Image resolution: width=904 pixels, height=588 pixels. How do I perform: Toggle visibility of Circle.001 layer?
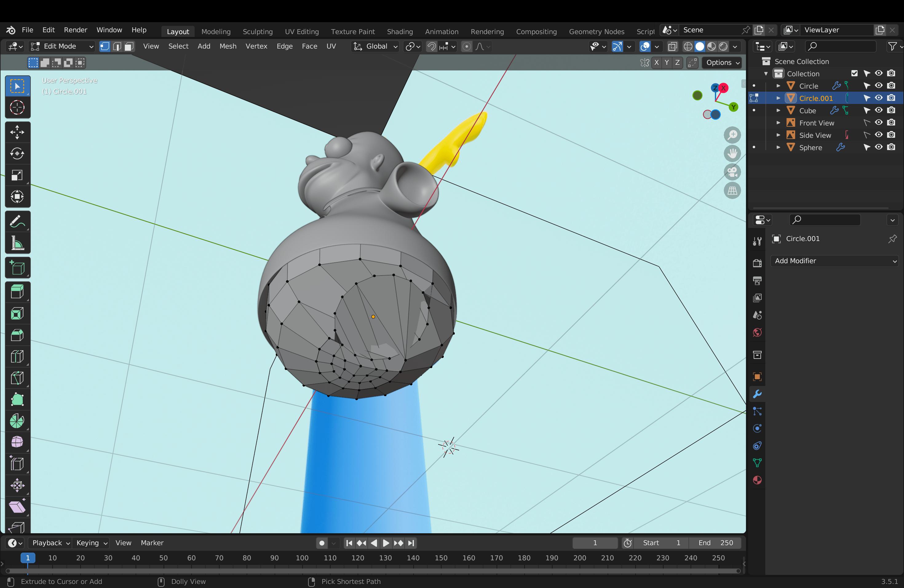pyautogui.click(x=879, y=98)
